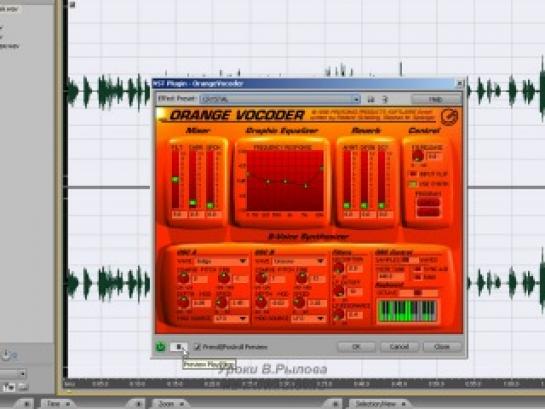Toggle the upper sync switch beside frequency field
The height and width of the screenshot is (409, 545).
(x=418, y=269)
